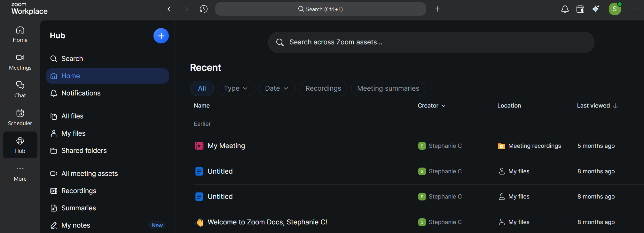The height and width of the screenshot is (233, 644).
Task: Open the profile avatar S menu
Action: pos(615,9)
